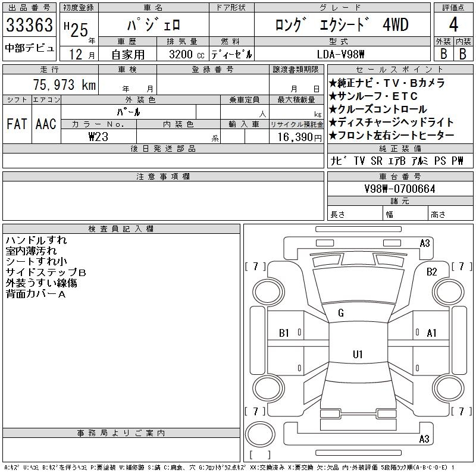Select the displacement value 3200 cc
The height and width of the screenshot is (476, 476).
coord(187,55)
